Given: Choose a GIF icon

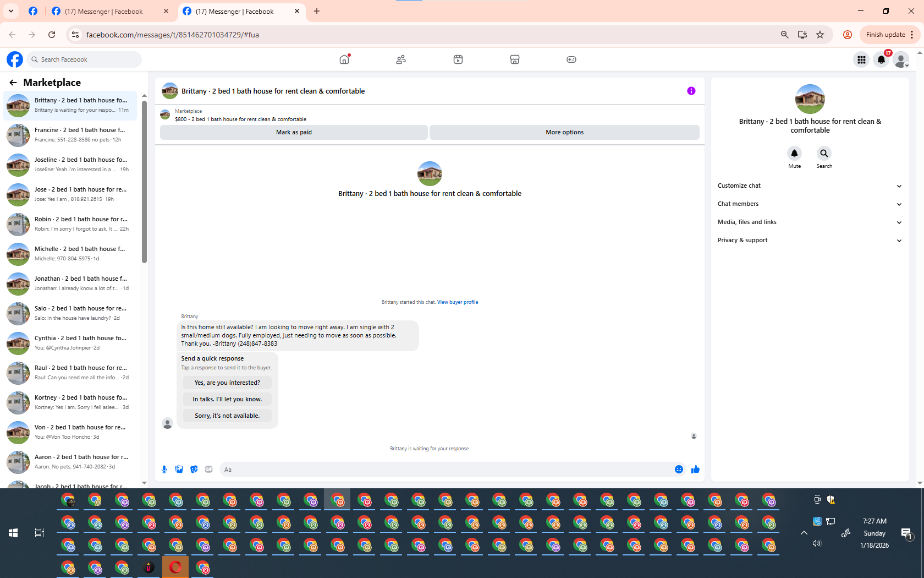Looking at the screenshot, I should (208, 470).
